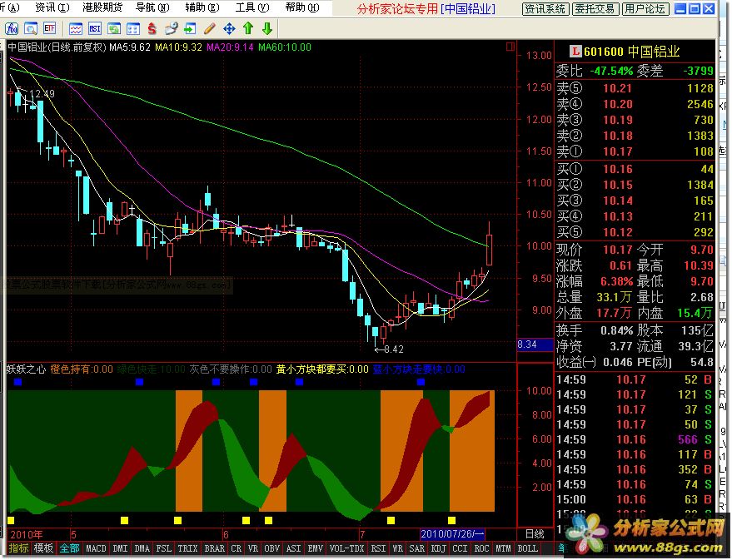This screenshot has width=732, height=560.
Task: Select the DMI indicator tab
Action: pyautogui.click(x=121, y=548)
